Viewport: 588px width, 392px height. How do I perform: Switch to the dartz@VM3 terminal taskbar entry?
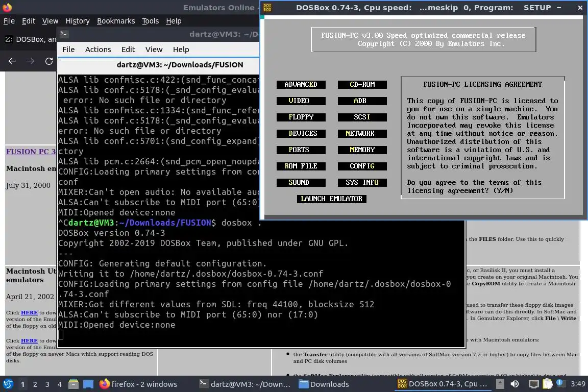point(245,384)
